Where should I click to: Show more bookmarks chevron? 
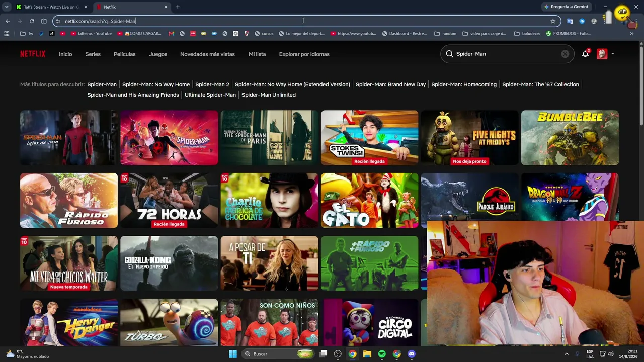coord(631,34)
